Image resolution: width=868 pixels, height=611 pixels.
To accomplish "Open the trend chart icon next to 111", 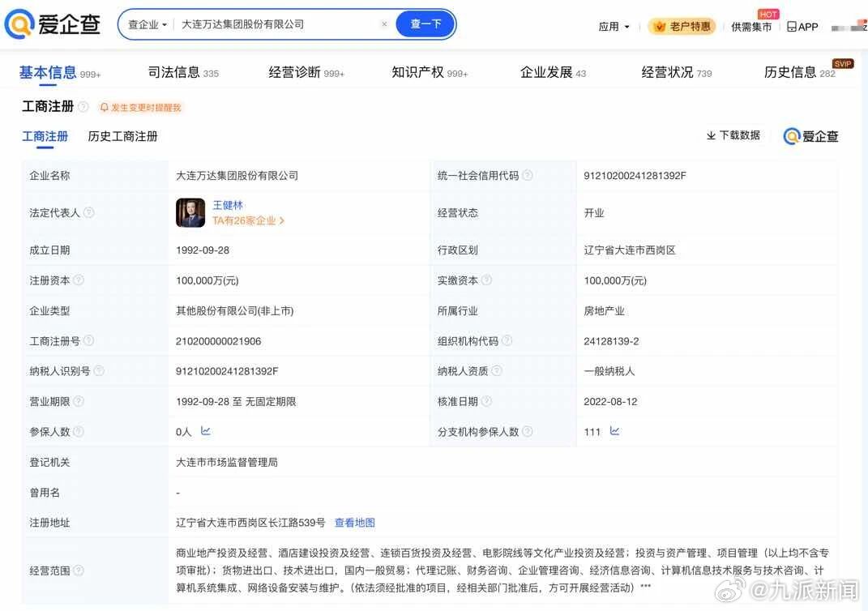I will 614,431.
